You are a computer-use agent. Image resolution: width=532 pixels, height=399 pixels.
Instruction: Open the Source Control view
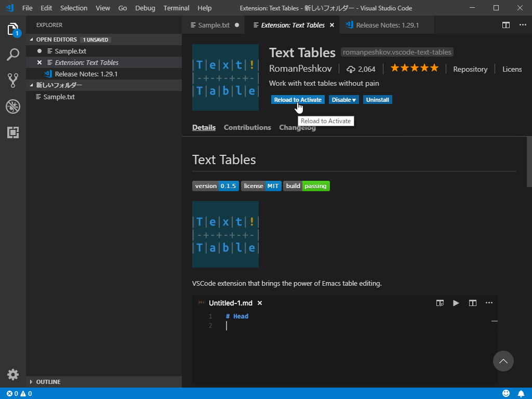tap(13, 81)
